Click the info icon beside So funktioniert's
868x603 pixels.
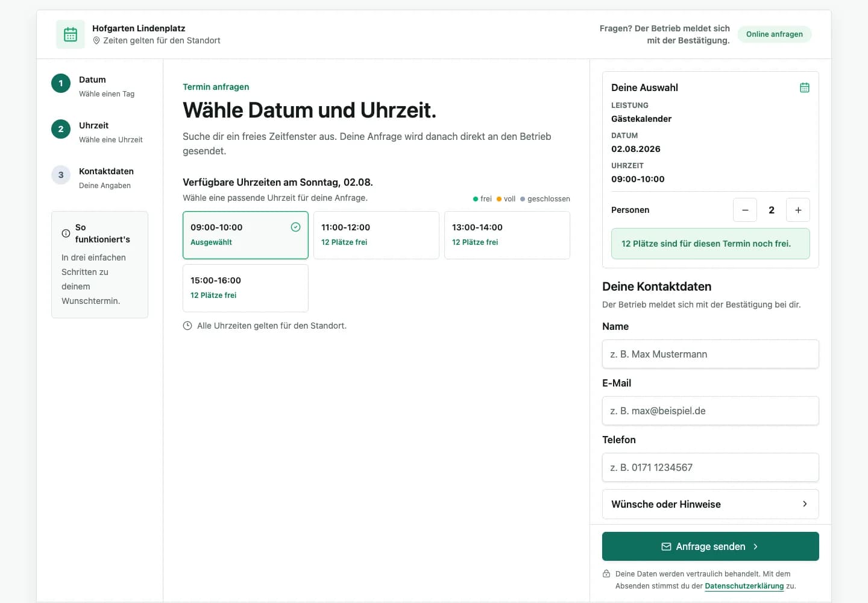click(x=66, y=233)
